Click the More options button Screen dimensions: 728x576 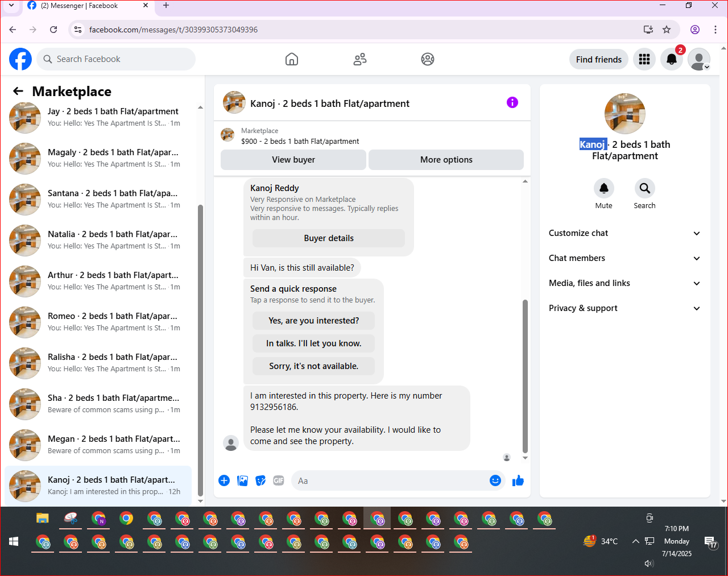pyautogui.click(x=446, y=160)
